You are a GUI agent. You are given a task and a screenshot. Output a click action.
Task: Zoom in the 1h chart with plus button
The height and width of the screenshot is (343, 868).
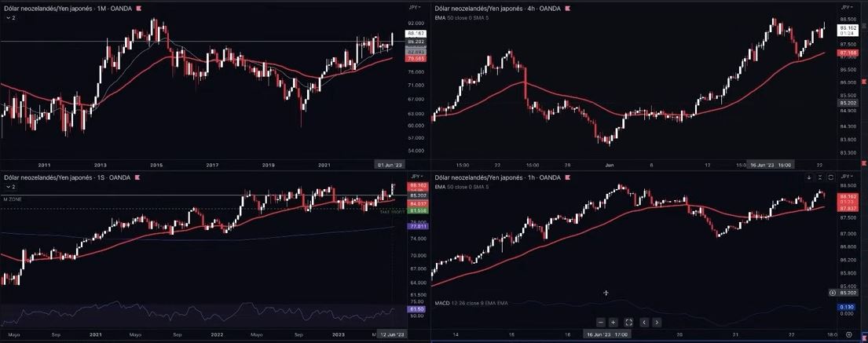tap(613, 322)
